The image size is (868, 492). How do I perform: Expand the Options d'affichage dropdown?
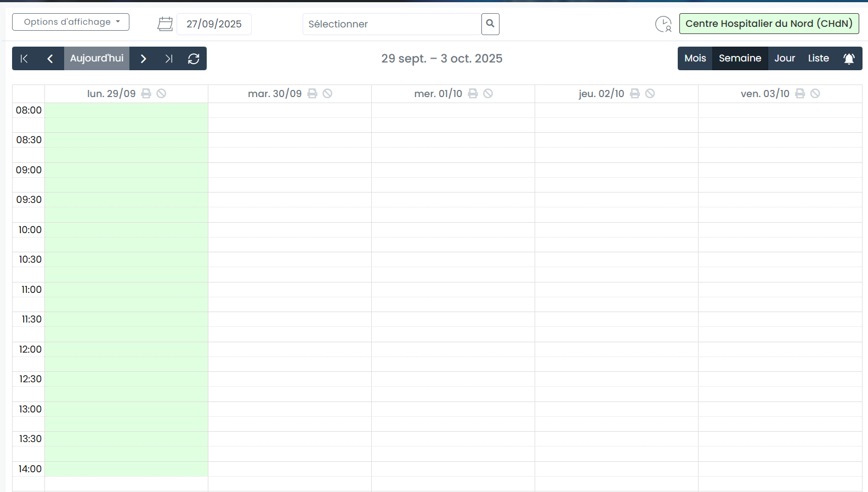(x=71, y=22)
